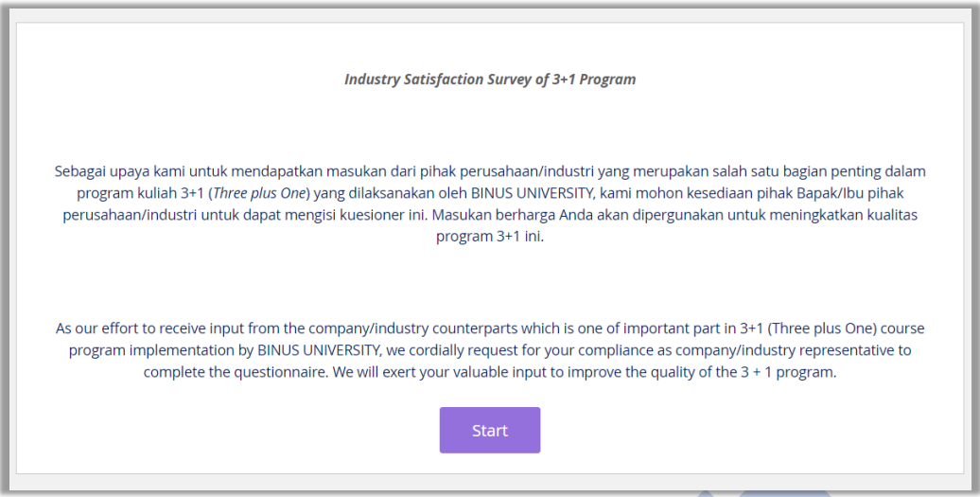Select the Industry Satisfaction Survey title
This screenshot has height=497, width=980.
coord(490,80)
